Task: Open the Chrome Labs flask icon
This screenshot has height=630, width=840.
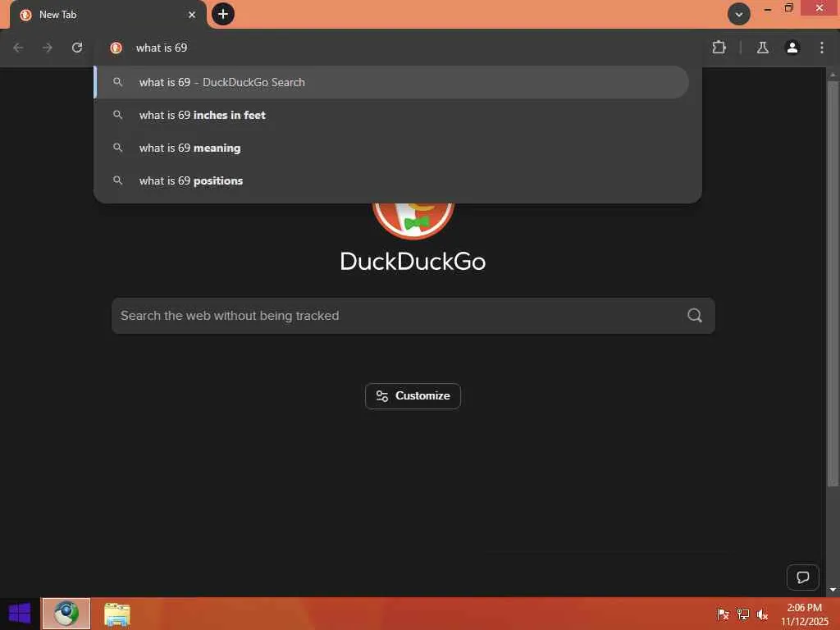Action: click(762, 48)
